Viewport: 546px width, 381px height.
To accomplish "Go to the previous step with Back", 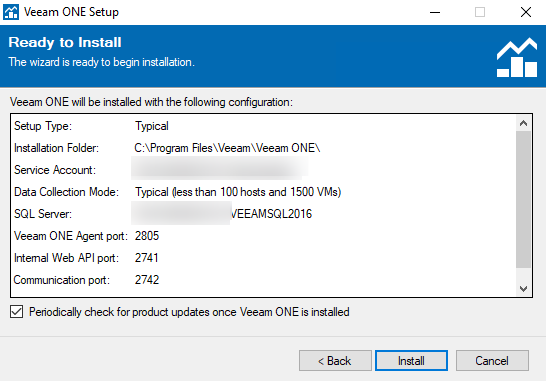I will click(335, 360).
